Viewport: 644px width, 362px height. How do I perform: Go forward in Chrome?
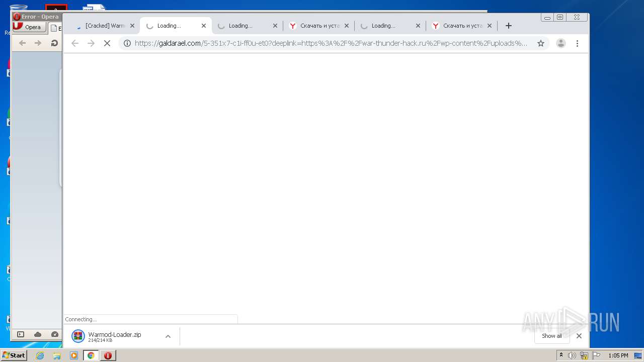coord(91,43)
